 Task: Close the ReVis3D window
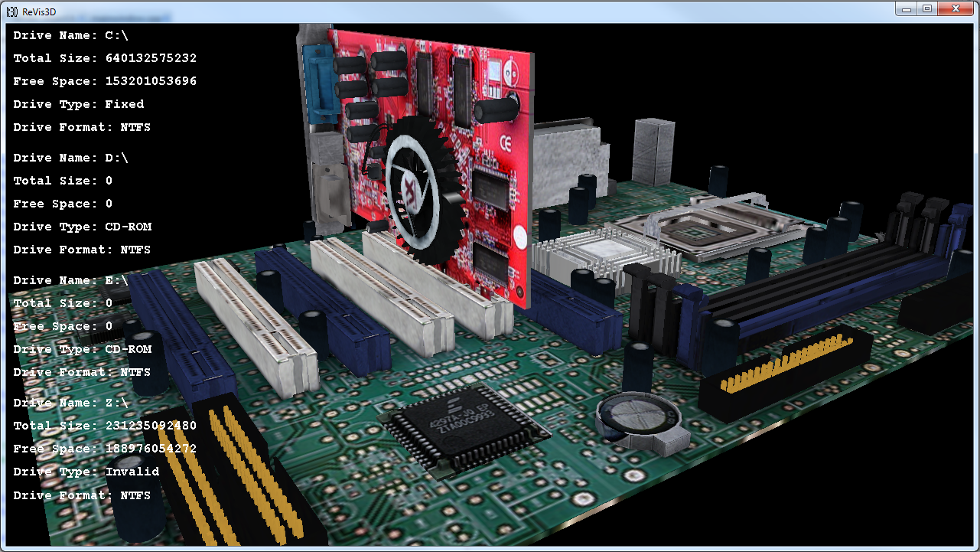(x=954, y=8)
